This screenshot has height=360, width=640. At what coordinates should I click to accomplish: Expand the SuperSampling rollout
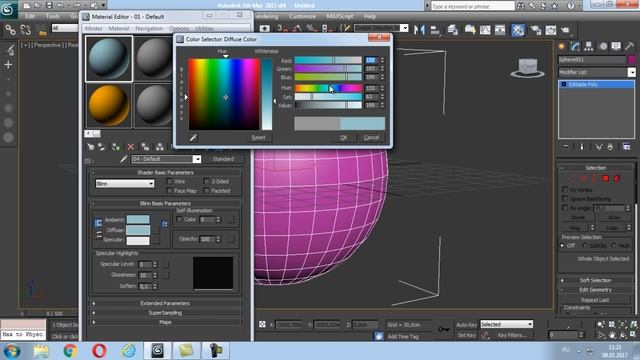(x=165, y=313)
